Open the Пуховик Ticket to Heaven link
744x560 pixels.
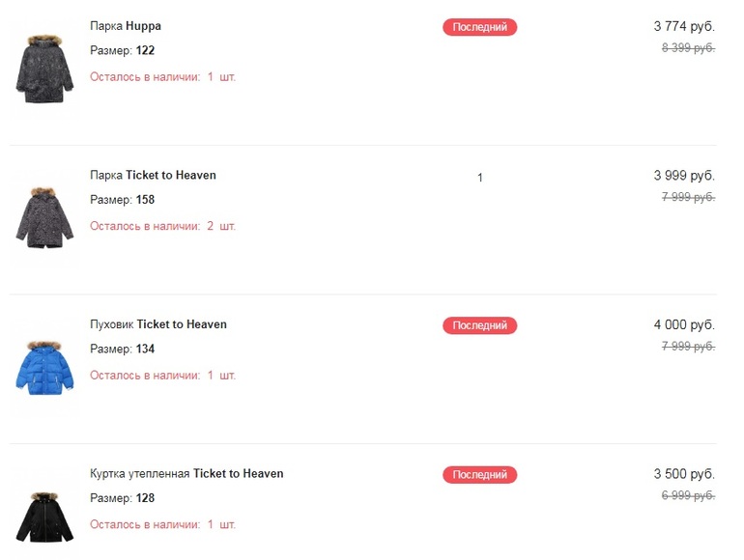[x=158, y=324]
